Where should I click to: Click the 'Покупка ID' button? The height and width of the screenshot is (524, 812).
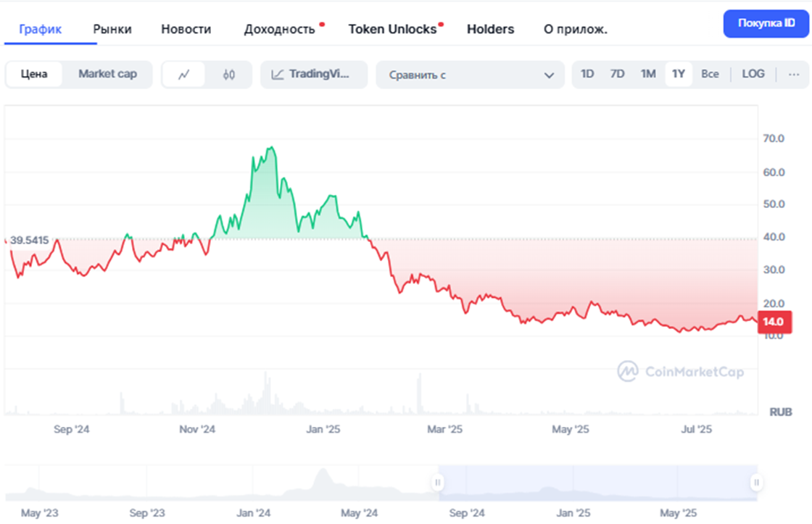point(766,23)
